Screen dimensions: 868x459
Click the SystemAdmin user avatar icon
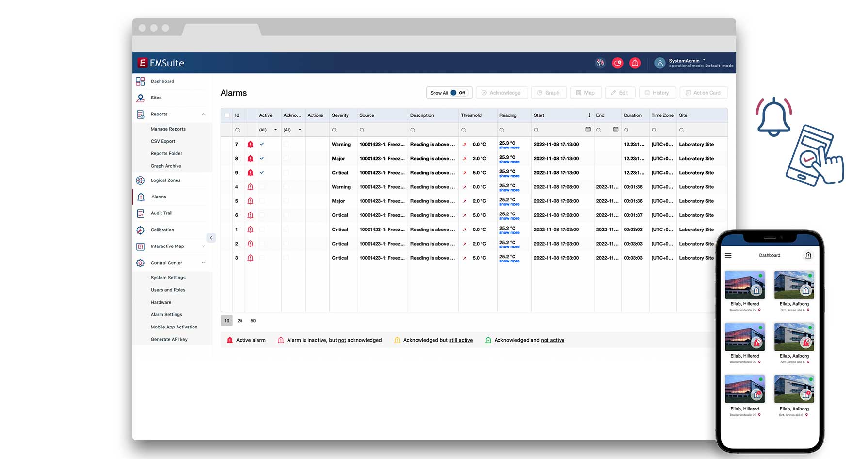coord(659,63)
